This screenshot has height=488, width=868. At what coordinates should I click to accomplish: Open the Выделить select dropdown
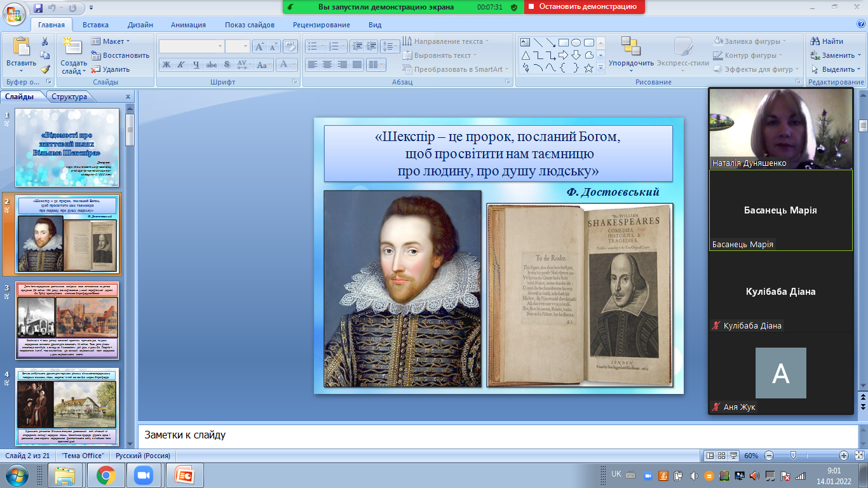(836, 69)
